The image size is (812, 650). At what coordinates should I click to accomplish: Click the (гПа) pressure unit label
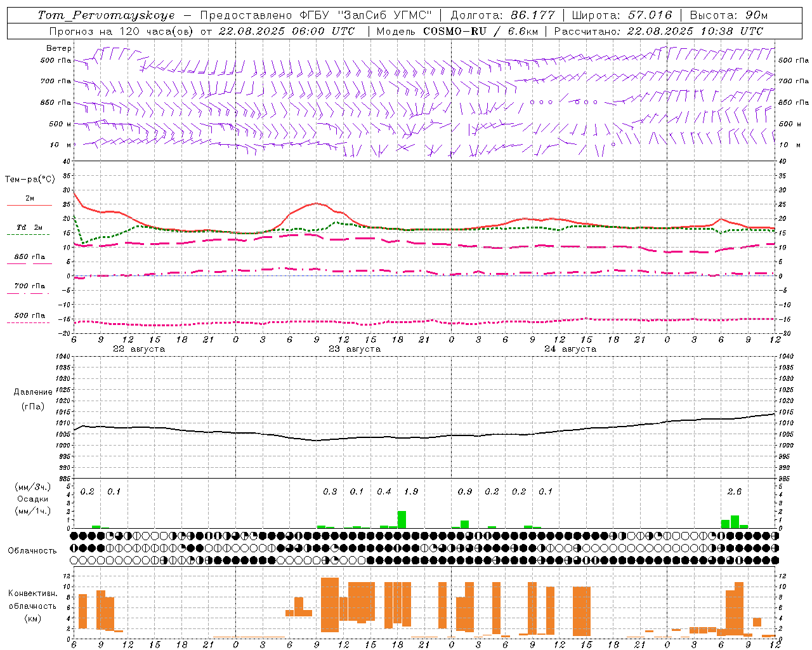point(34,407)
